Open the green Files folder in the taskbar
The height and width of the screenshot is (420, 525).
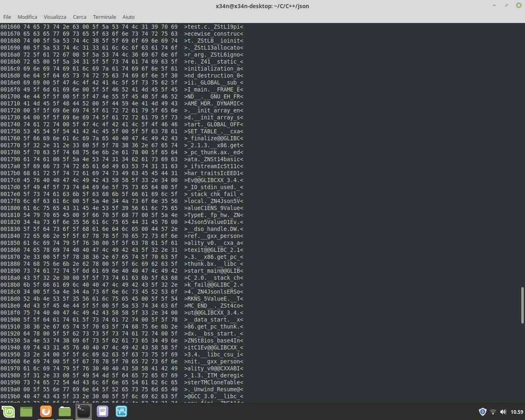(x=65, y=411)
